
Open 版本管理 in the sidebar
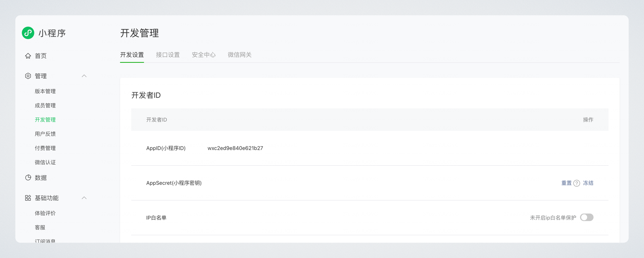pos(45,91)
